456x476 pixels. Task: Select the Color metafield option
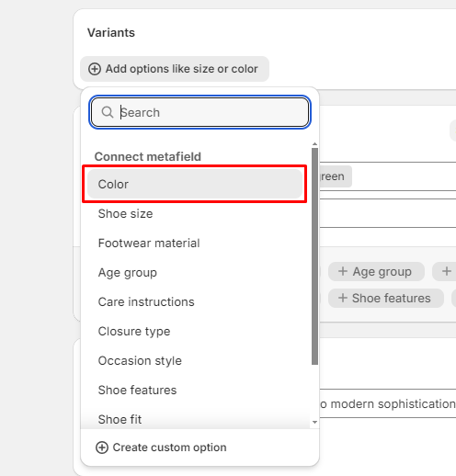click(x=195, y=184)
